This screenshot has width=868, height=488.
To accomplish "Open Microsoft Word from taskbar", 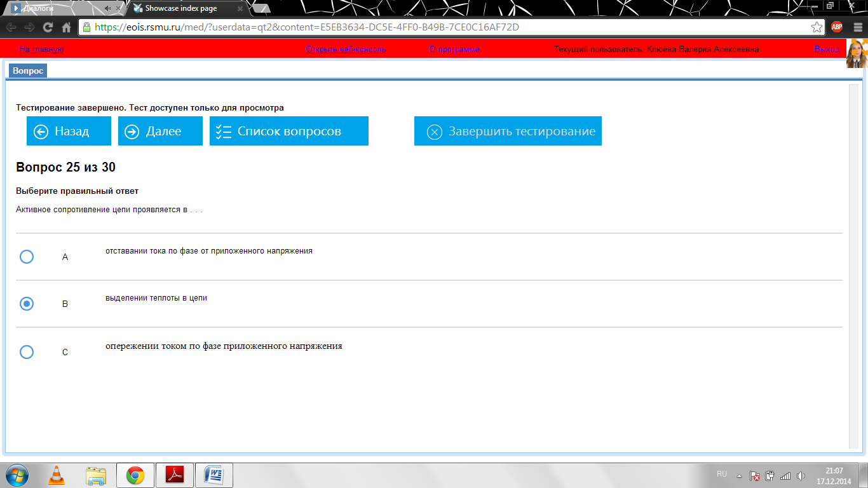I will 214,475.
